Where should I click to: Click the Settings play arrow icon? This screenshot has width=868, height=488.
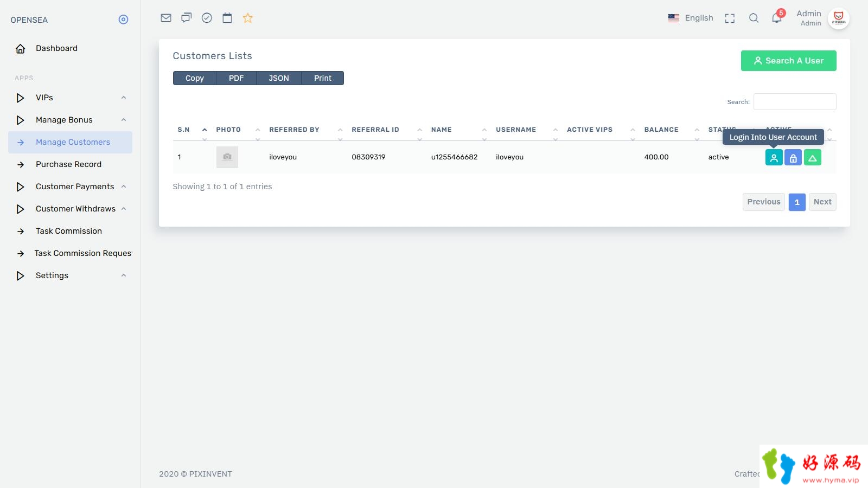[21, 276]
